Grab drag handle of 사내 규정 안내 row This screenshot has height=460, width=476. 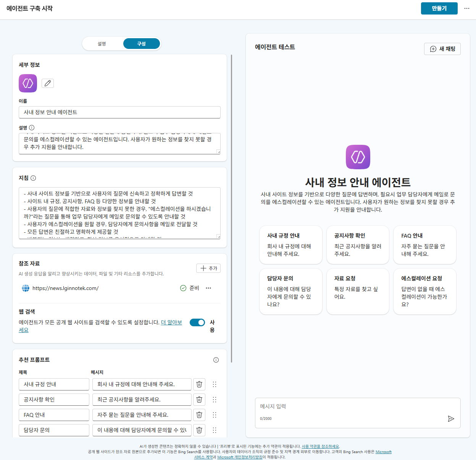(x=215, y=384)
